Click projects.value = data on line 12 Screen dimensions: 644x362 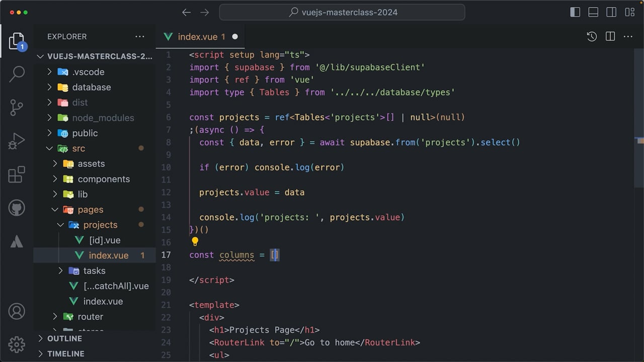click(252, 193)
